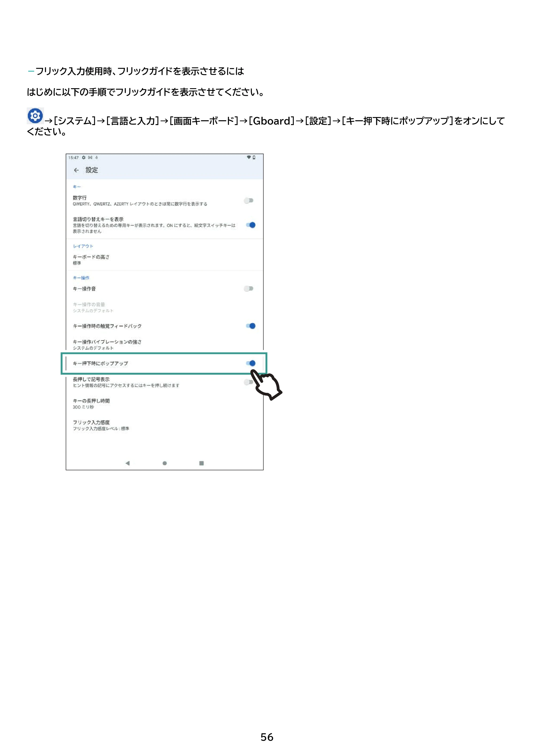Tap the back arrow beside 設定
534x756 pixels.
coord(76,170)
